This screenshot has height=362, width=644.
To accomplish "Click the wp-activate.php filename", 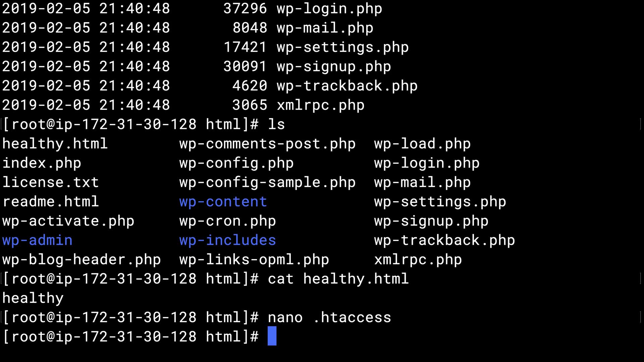I will click(x=68, y=221).
